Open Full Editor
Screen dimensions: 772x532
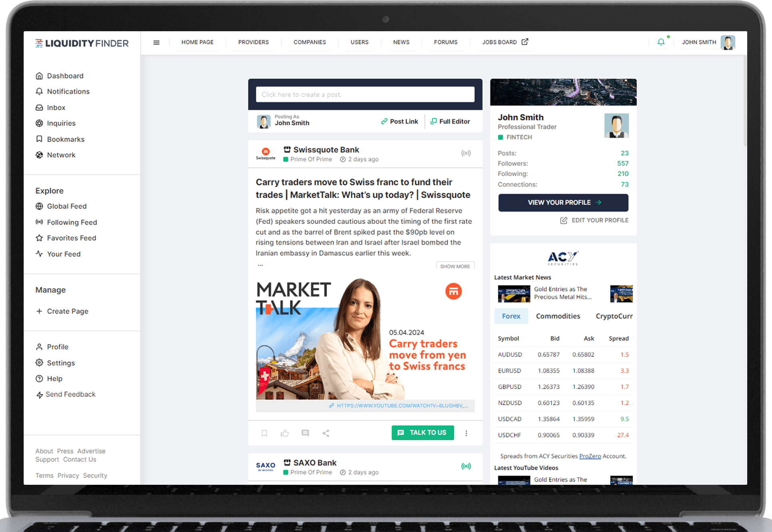(450, 122)
